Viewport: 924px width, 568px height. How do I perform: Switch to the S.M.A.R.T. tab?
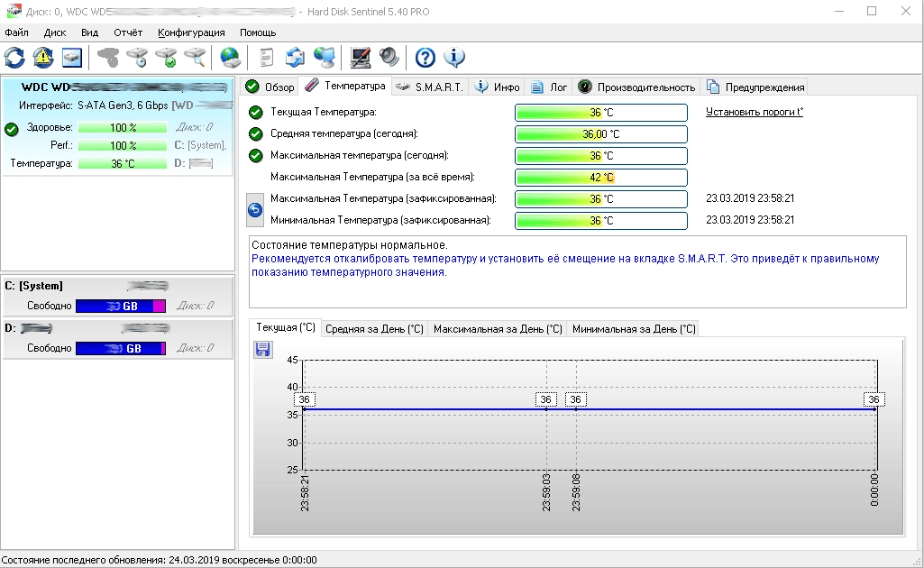[x=430, y=87]
